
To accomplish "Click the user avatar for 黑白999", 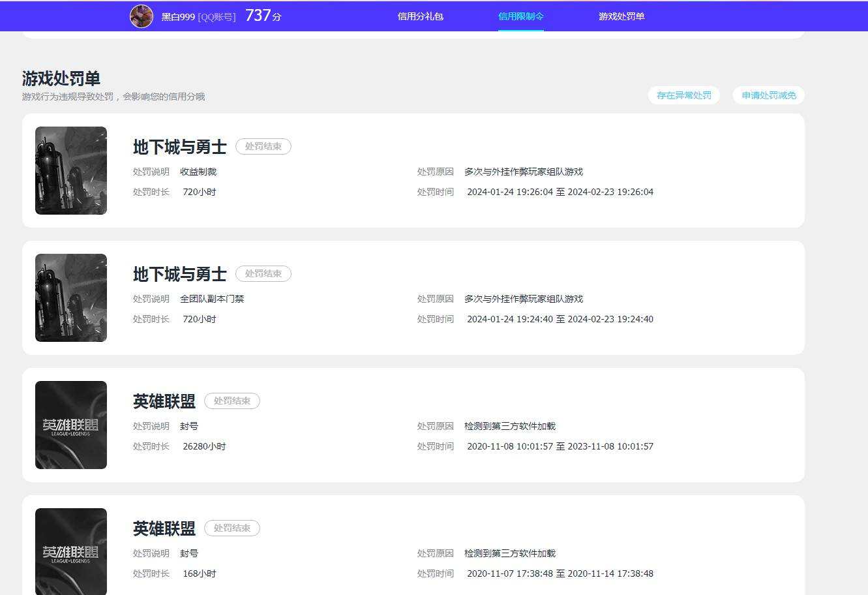I will click(142, 16).
